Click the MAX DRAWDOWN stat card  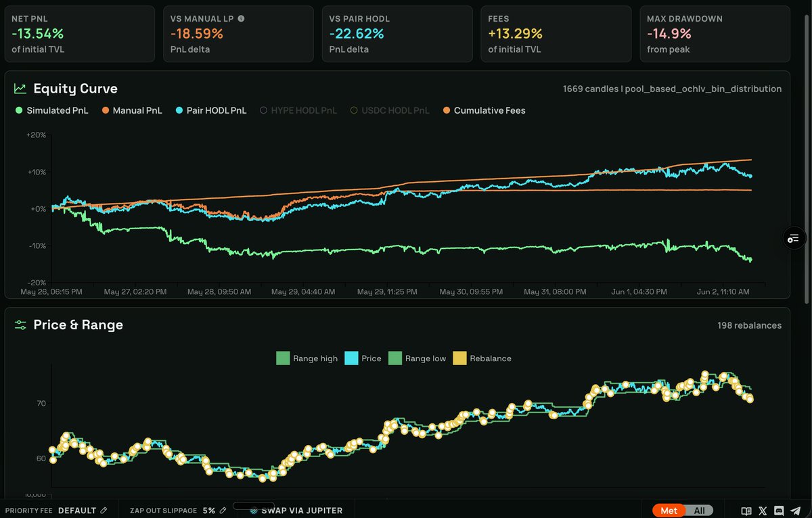click(x=715, y=34)
